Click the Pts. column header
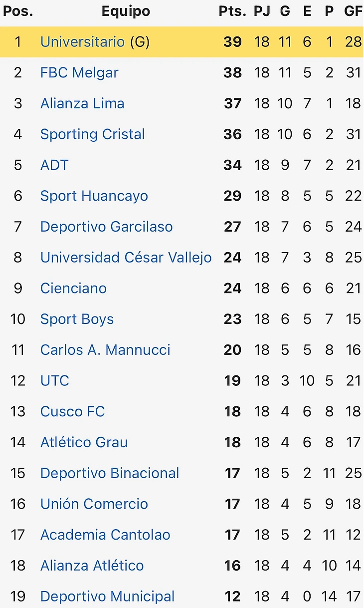Viewport: 364px width, 608px height. (232, 11)
